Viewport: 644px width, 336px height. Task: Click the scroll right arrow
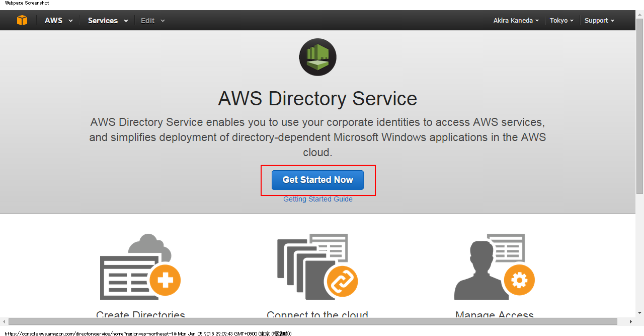pos(631,321)
